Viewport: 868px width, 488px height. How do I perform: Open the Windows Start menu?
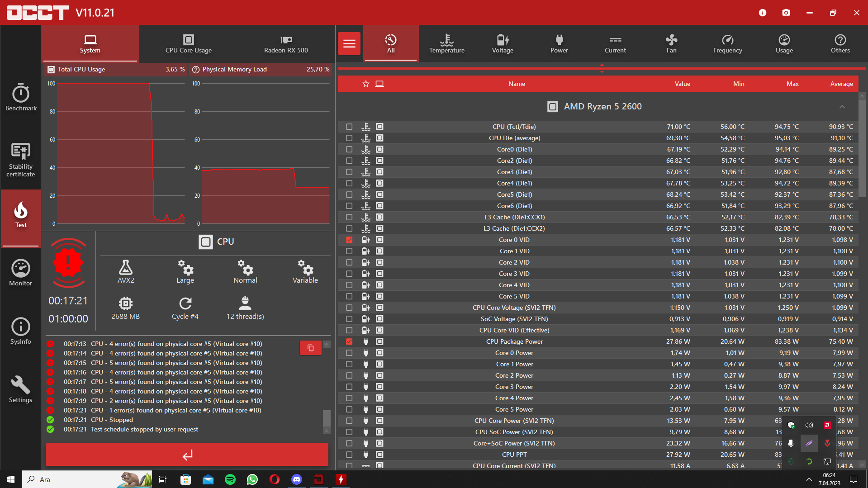pyautogui.click(x=11, y=479)
